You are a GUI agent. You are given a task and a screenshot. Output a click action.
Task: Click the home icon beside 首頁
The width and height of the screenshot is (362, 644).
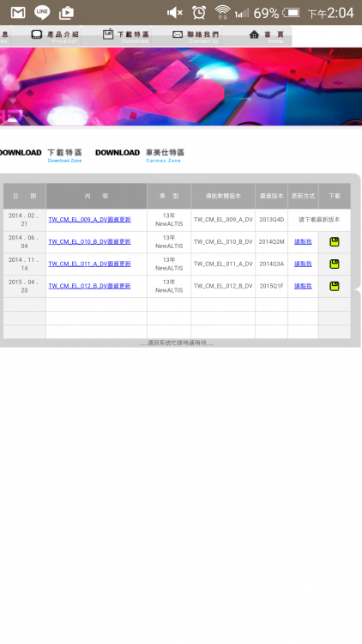click(x=254, y=34)
